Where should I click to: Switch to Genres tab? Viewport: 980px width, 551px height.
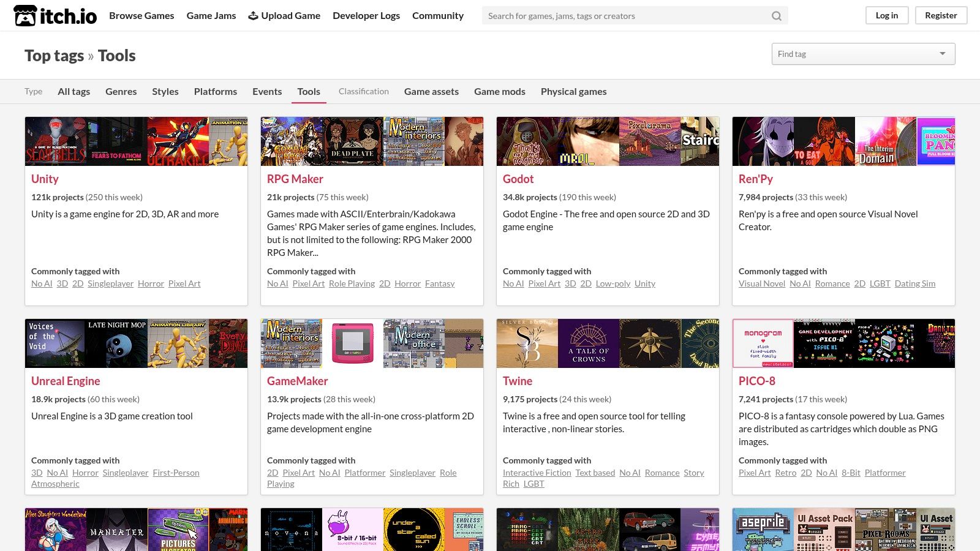pyautogui.click(x=121, y=91)
